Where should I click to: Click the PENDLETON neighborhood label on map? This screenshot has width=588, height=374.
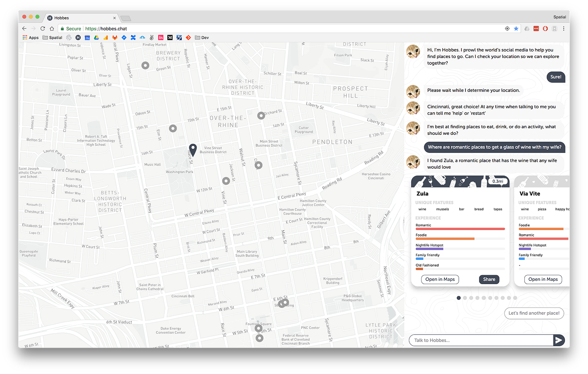click(332, 142)
